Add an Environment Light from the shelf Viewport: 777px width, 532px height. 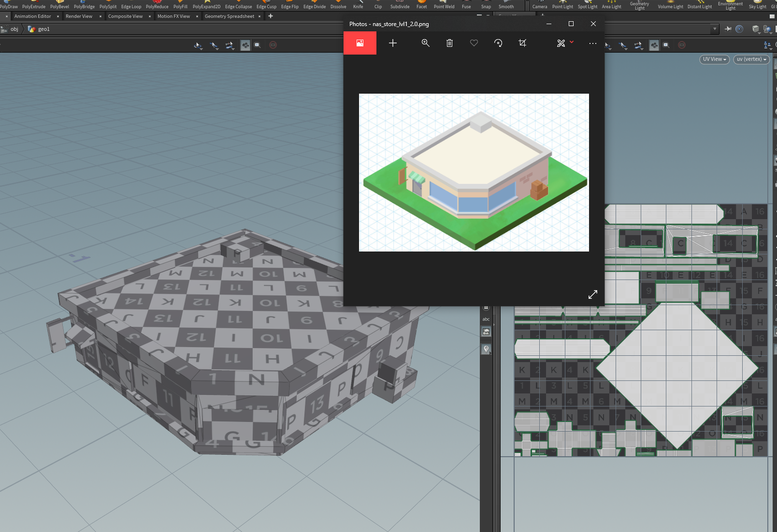[x=730, y=5]
